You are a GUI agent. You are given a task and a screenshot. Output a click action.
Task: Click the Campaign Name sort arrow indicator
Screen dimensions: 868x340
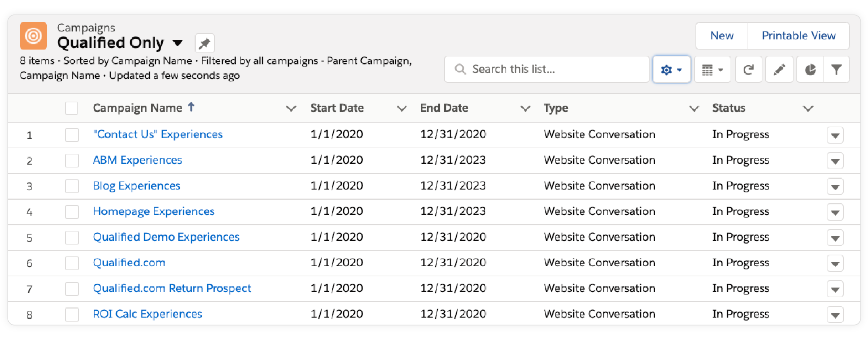pos(191,107)
